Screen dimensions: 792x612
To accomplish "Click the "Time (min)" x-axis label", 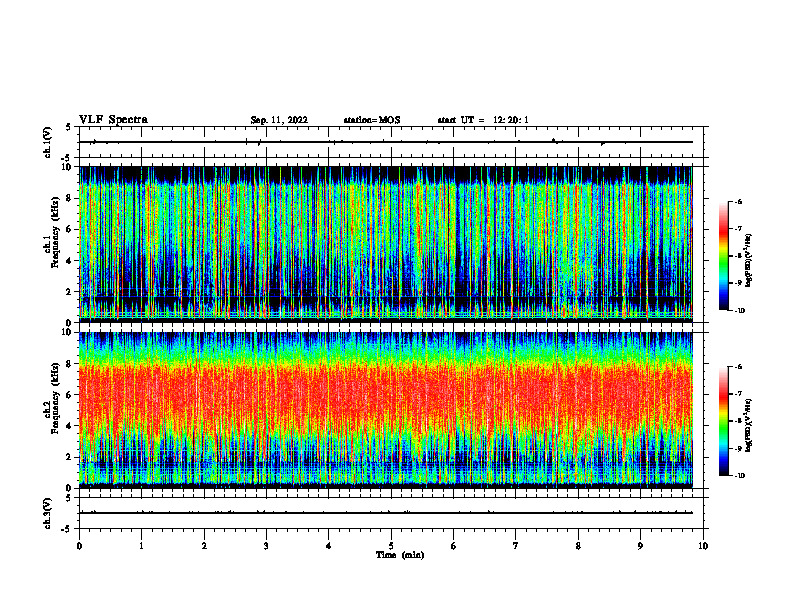I will pyautogui.click(x=400, y=555).
